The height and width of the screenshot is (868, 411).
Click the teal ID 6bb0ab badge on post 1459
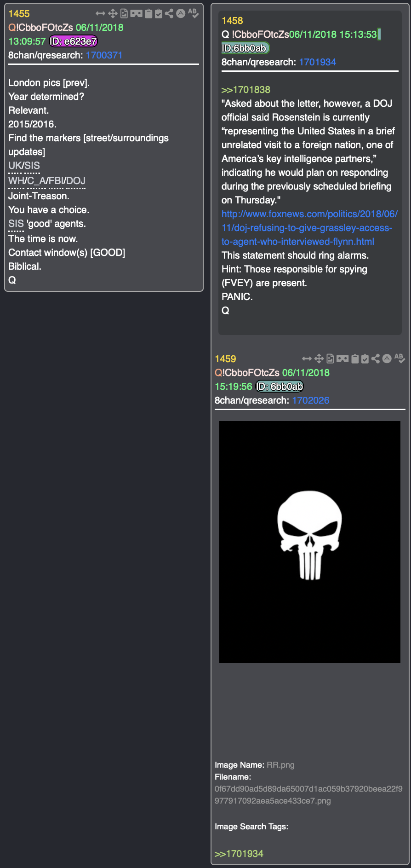tap(280, 387)
